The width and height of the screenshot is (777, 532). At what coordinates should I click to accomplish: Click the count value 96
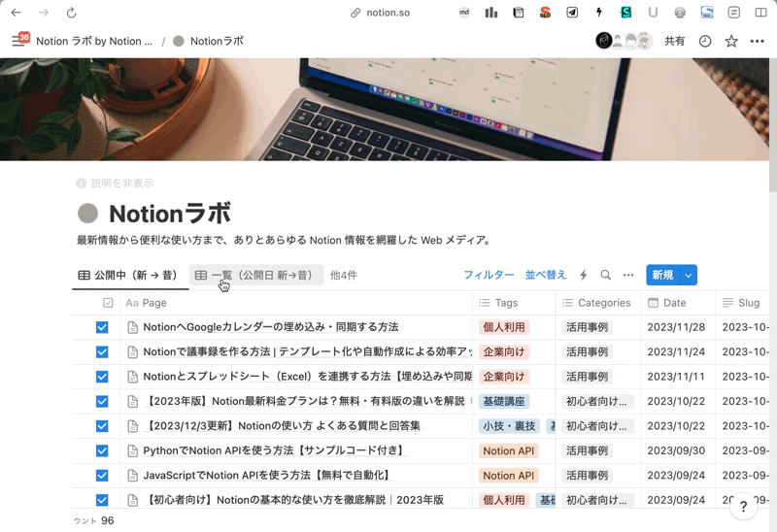click(108, 520)
